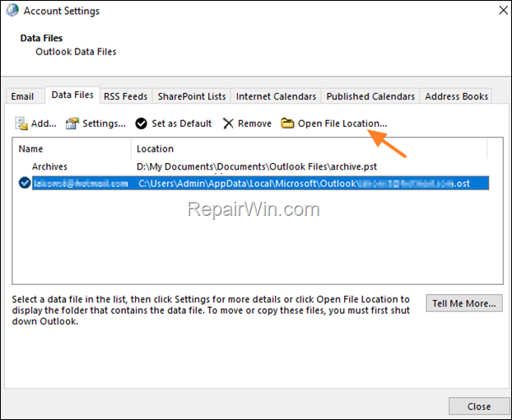Click the Settings... label
Viewport: 512px width, 420px height.
(105, 124)
